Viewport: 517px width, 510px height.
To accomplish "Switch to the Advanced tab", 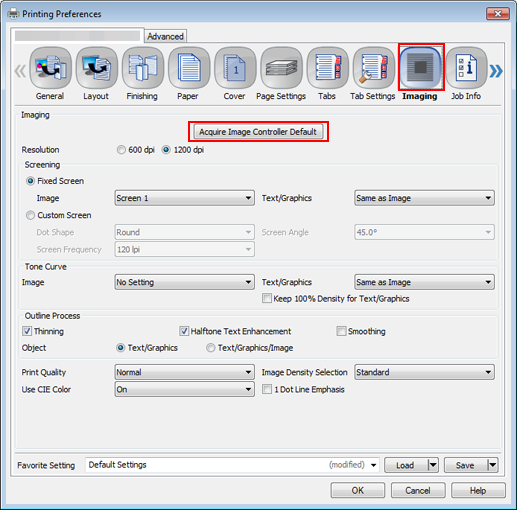I will coord(165,36).
